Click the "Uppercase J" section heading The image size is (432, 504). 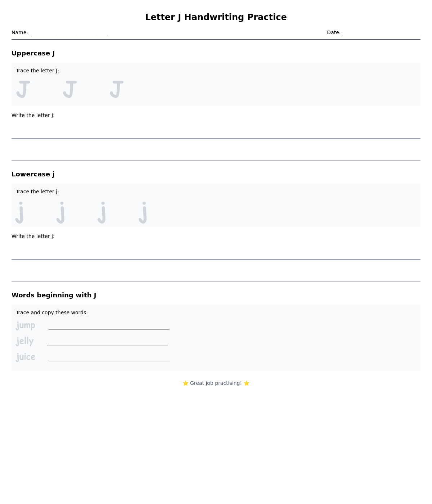point(33,53)
